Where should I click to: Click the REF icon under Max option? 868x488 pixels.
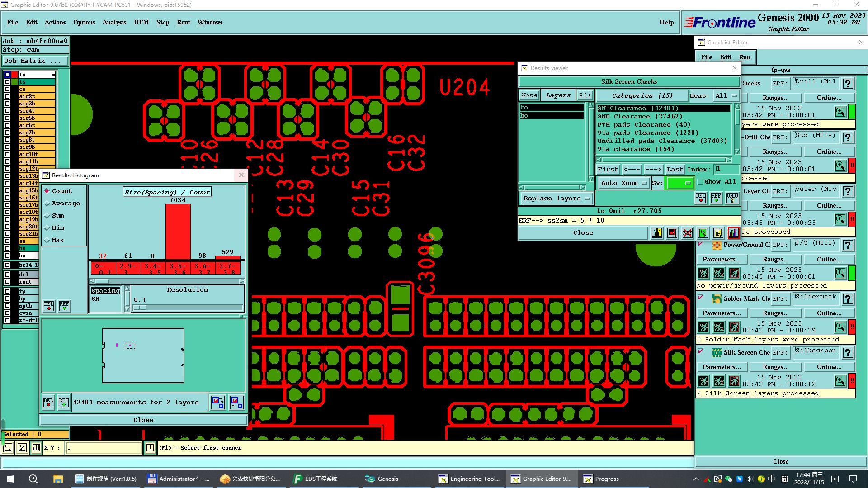point(64,306)
